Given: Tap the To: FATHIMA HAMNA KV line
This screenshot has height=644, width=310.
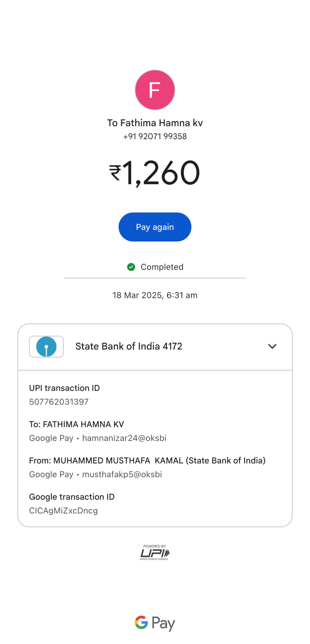Looking at the screenshot, I should [x=76, y=424].
